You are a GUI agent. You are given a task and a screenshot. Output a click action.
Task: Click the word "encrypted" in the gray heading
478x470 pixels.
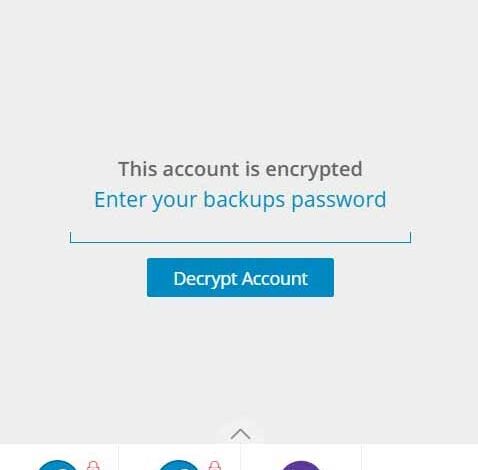pyautogui.click(x=314, y=169)
